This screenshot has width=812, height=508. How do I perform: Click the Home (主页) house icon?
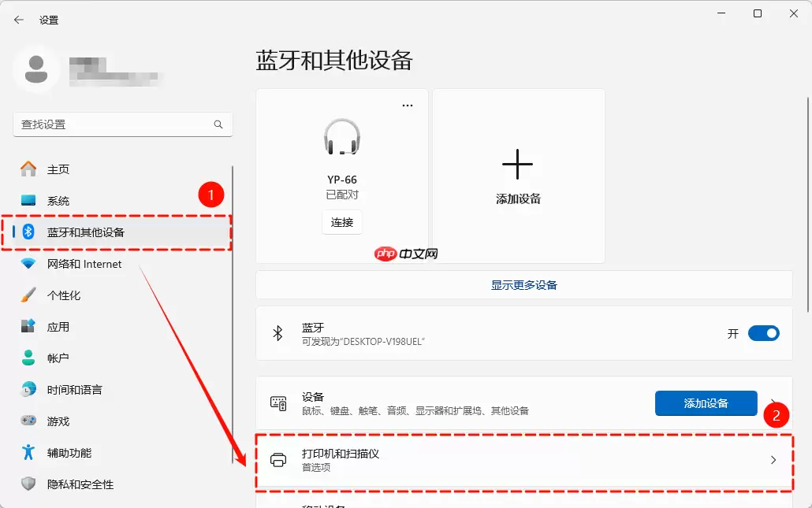click(x=28, y=169)
